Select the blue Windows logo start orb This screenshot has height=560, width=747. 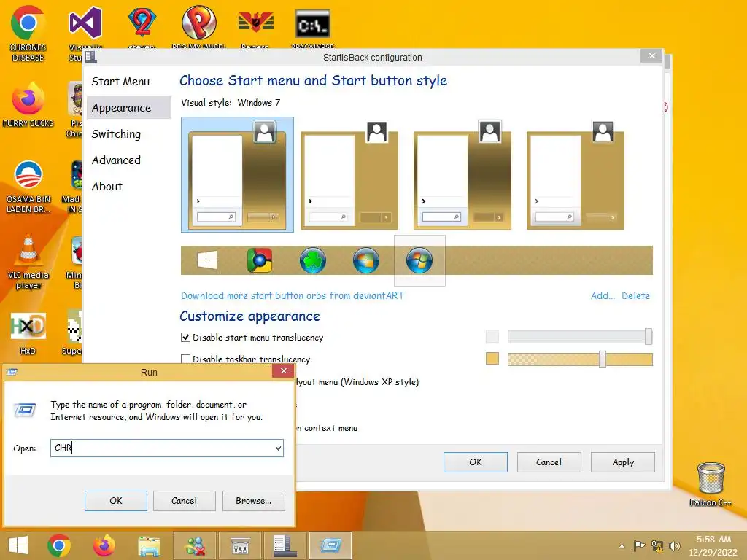[366, 260]
